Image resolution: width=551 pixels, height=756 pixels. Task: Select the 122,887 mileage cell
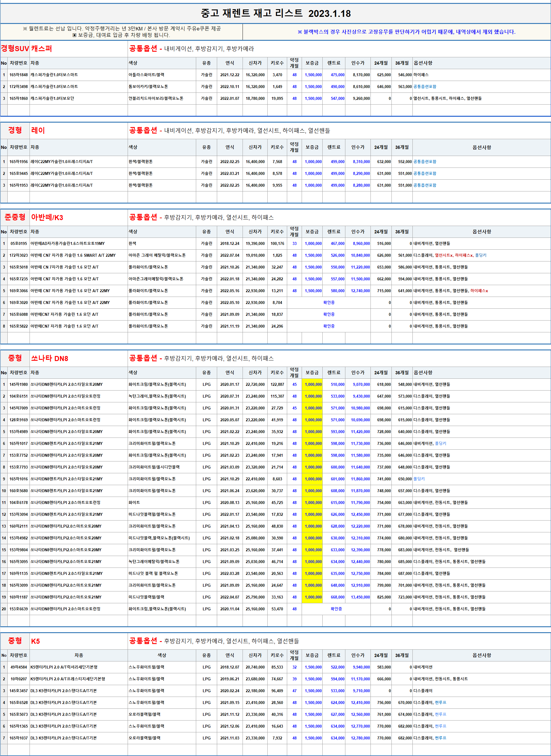tap(277, 385)
